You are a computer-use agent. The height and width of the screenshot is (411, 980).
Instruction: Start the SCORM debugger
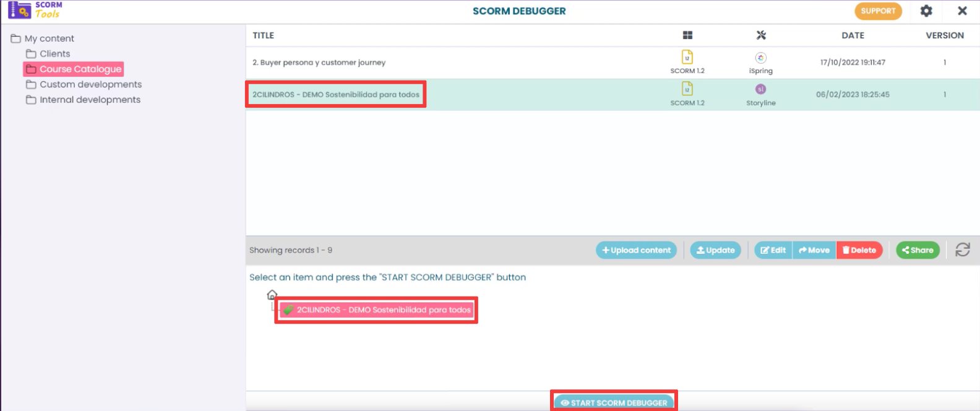[614, 402]
